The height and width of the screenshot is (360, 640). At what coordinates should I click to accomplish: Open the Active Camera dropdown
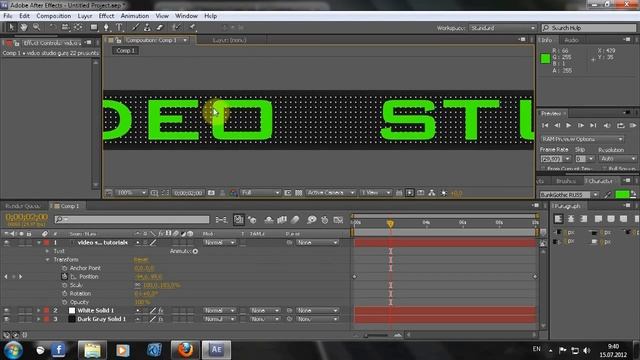coord(331,193)
